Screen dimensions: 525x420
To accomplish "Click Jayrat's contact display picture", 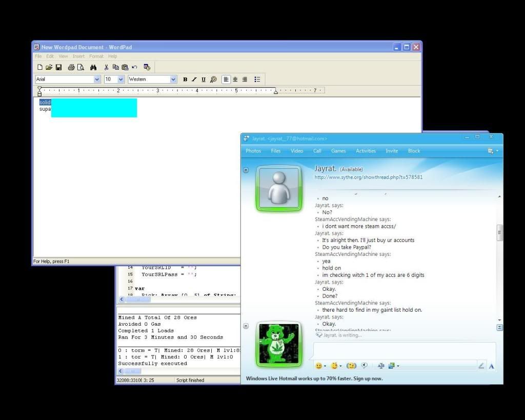I will point(279,189).
